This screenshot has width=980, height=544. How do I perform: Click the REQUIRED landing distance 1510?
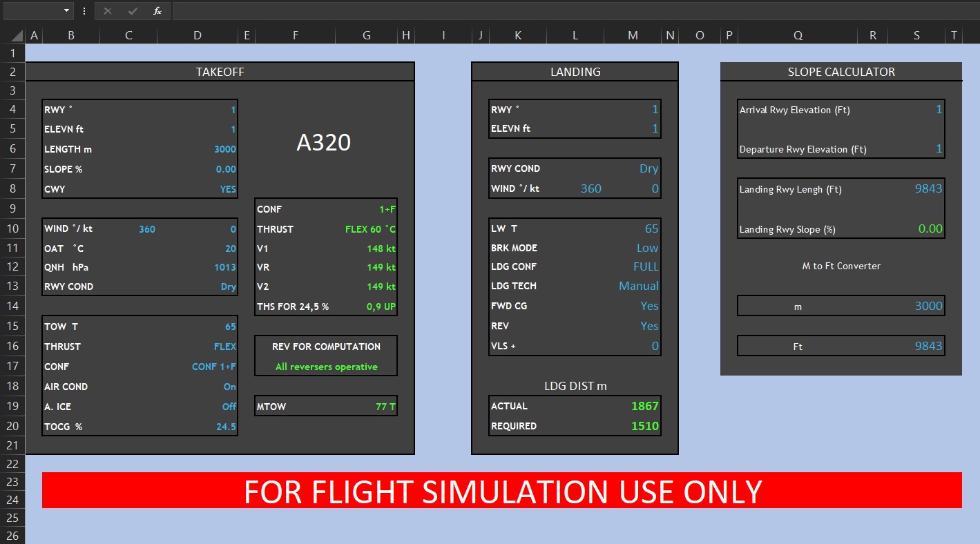pyautogui.click(x=645, y=426)
